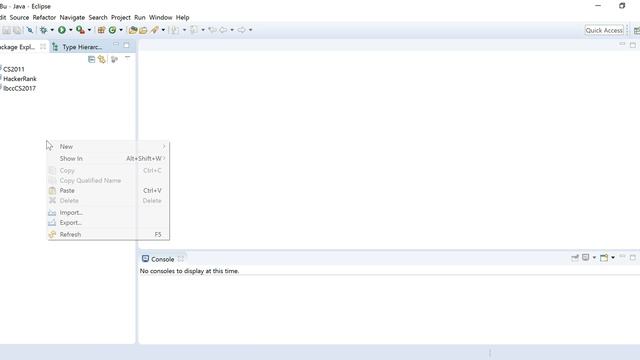Click the Collapse All icon
This screenshot has width=640, height=360.
click(x=91, y=60)
